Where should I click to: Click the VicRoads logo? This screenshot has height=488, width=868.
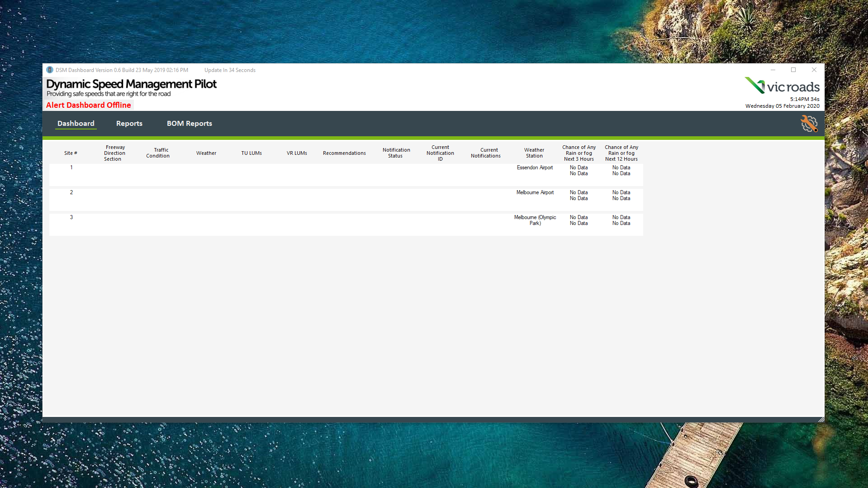coord(782,86)
